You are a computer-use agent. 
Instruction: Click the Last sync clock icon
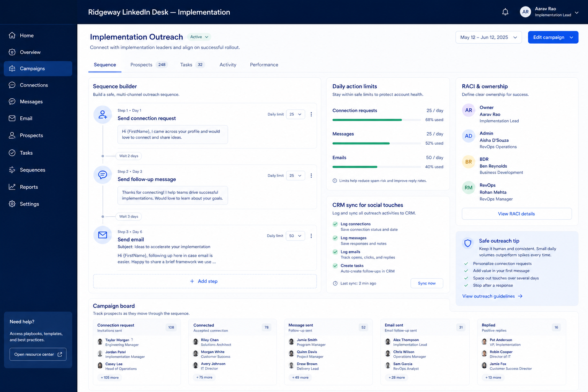coord(335,283)
